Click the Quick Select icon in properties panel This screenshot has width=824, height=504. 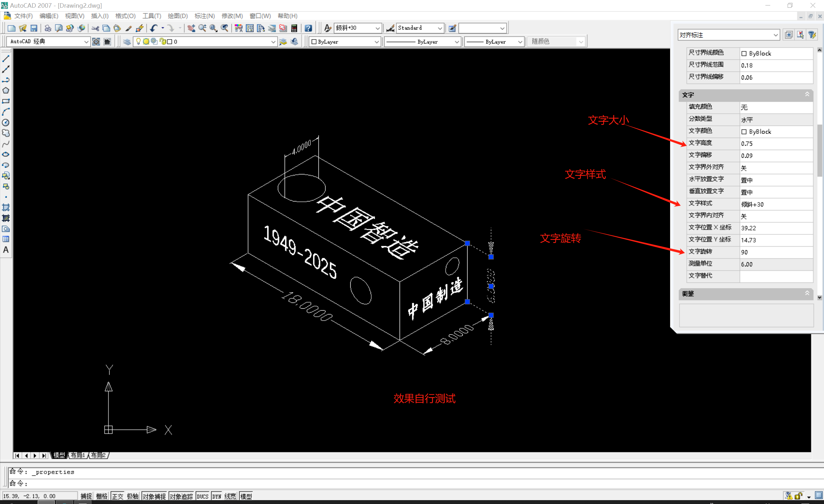tap(812, 35)
